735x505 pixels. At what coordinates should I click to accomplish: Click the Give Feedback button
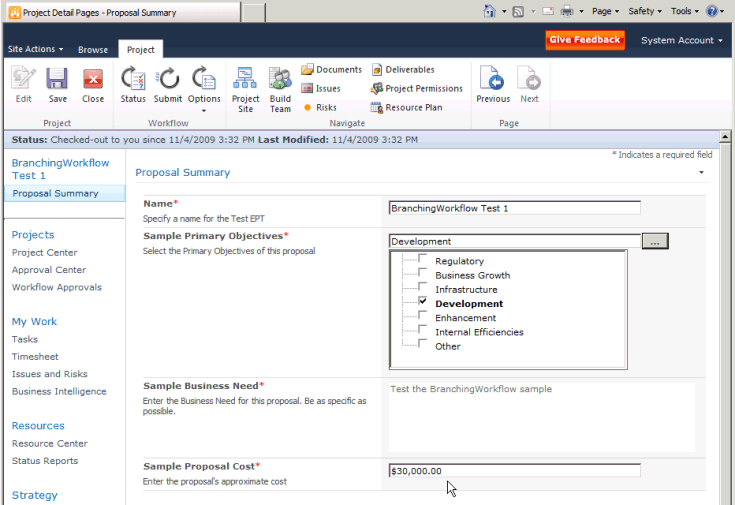585,40
